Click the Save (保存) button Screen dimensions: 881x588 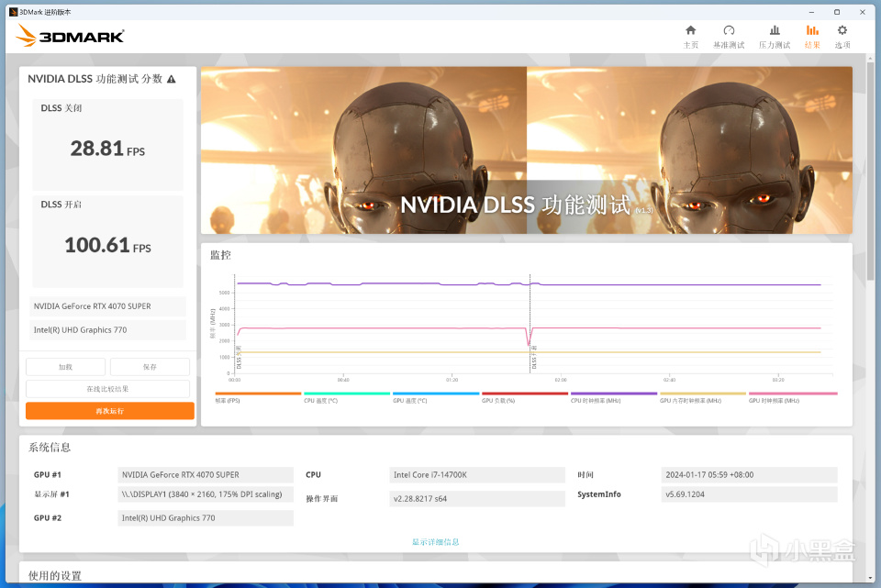pyautogui.click(x=150, y=367)
